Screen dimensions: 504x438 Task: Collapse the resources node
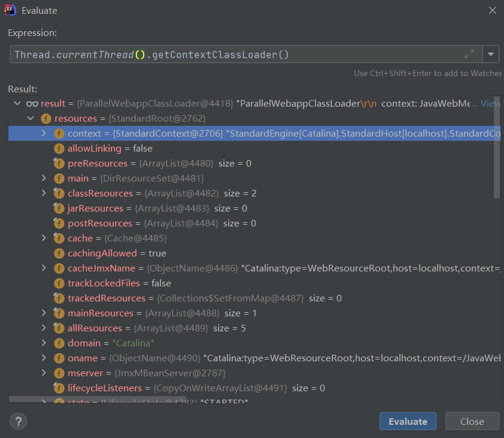coord(30,119)
